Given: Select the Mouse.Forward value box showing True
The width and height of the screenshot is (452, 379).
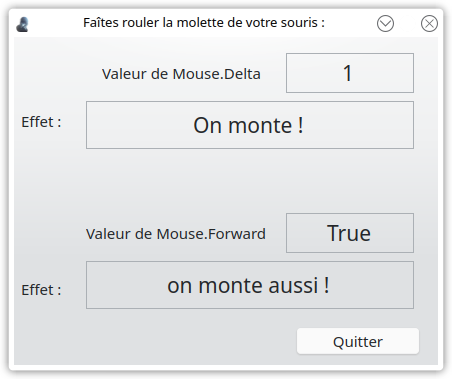Looking at the screenshot, I should pyautogui.click(x=350, y=233).
